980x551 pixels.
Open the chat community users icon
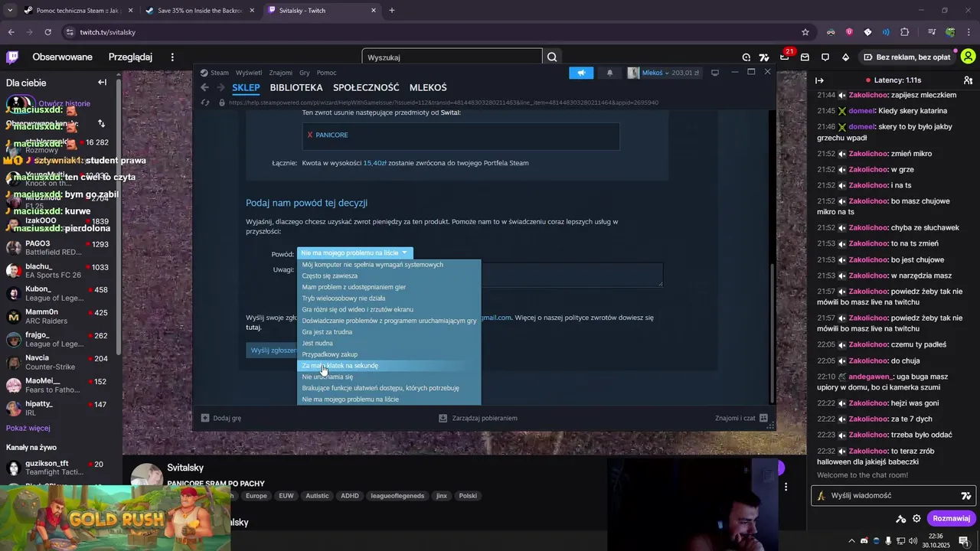click(x=968, y=80)
